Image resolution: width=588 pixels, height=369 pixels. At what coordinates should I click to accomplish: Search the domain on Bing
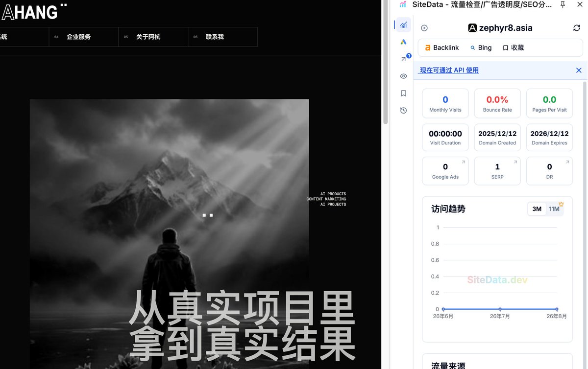481,47
